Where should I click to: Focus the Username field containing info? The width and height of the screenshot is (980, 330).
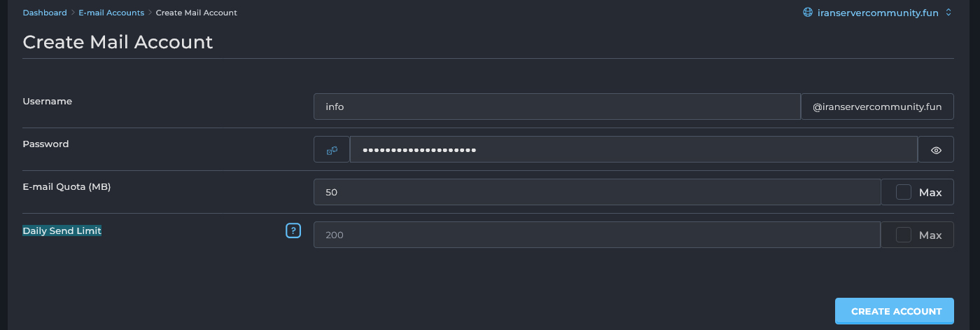556,107
